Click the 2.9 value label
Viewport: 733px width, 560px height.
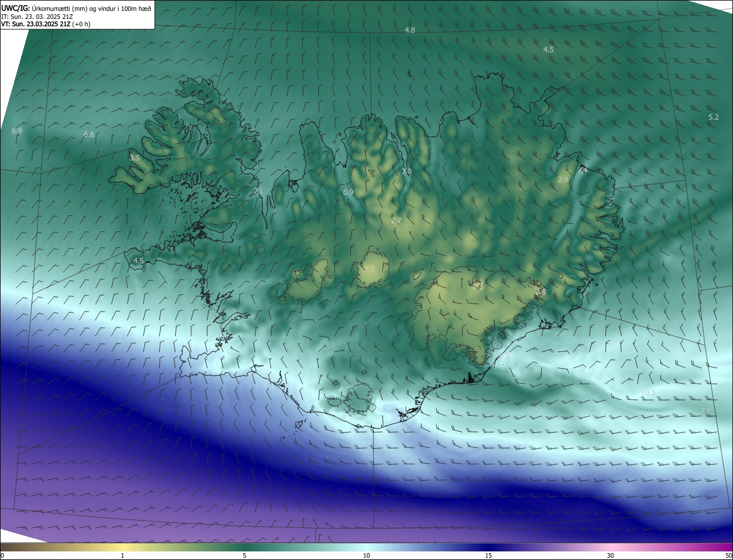563,180
